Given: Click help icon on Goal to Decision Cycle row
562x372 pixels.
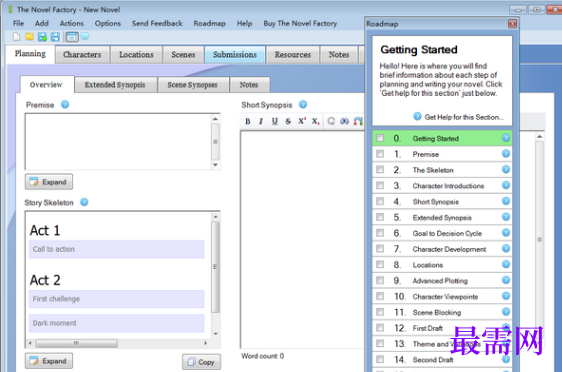Looking at the screenshot, I should click(x=506, y=232).
